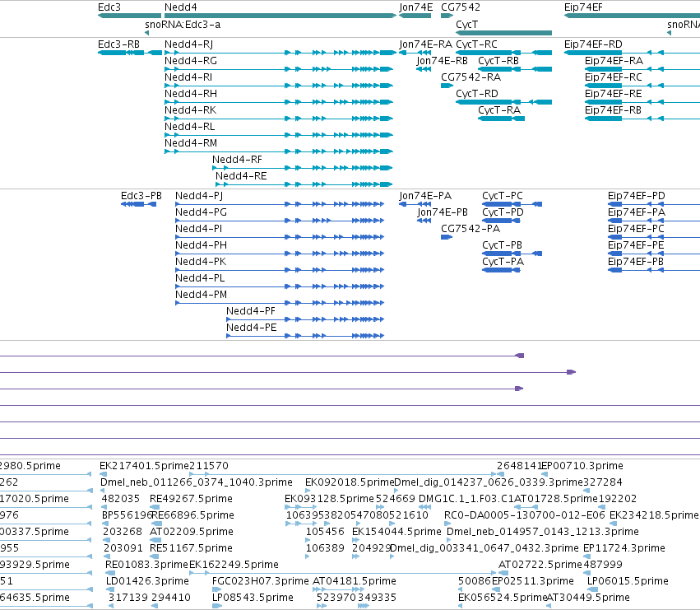Click protein CycT-PC

coord(512,204)
